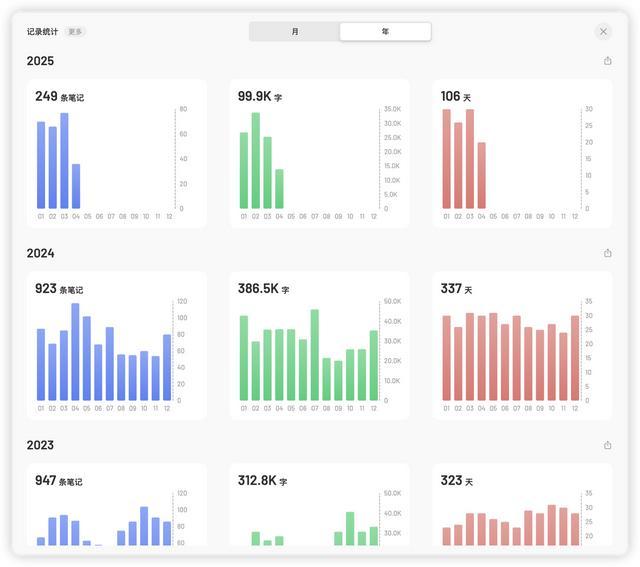Viewport: 640px width, 567px height.
Task: Click the 249 条笔记 total
Action: [60, 96]
